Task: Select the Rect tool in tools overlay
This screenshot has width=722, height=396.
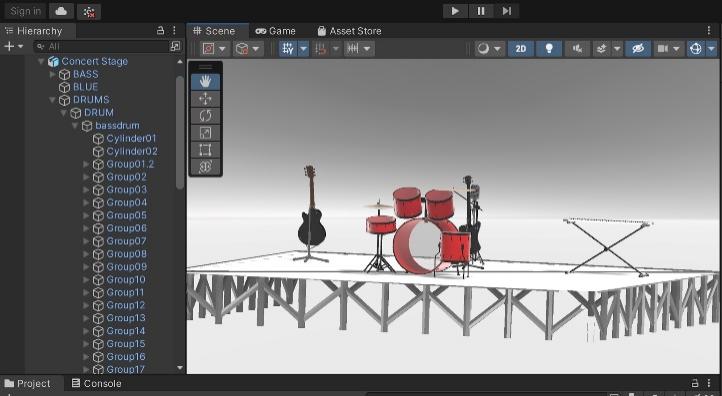Action: [205, 150]
